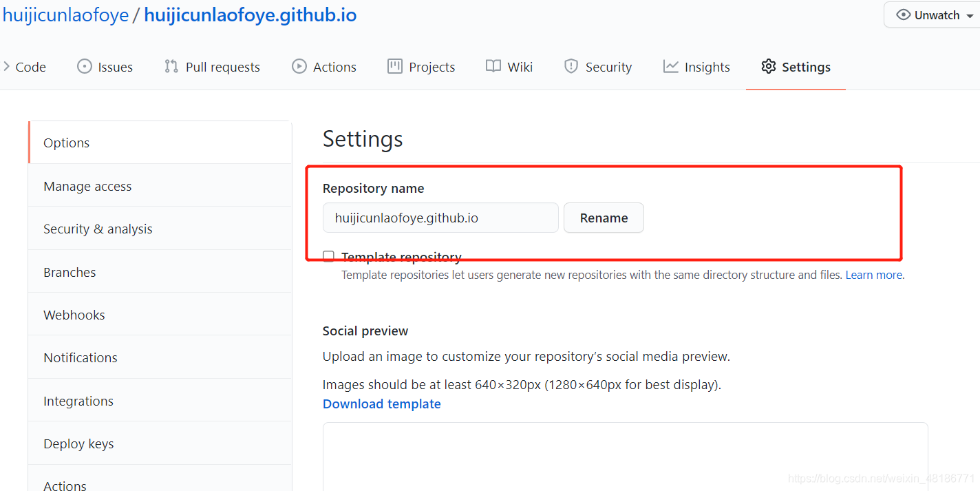Open Deploy keys settings

[x=160, y=443]
